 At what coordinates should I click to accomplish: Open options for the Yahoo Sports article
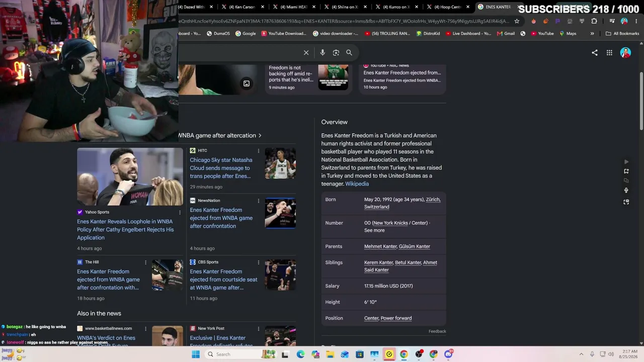tap(180, 212)
